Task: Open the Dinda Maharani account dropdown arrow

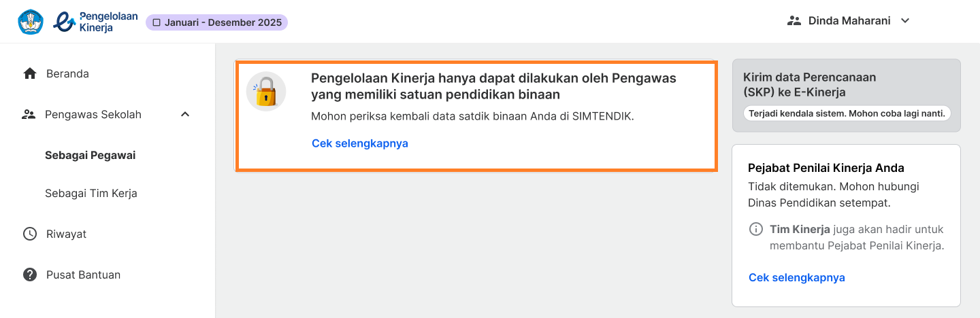Action: (x=905, y=20)
